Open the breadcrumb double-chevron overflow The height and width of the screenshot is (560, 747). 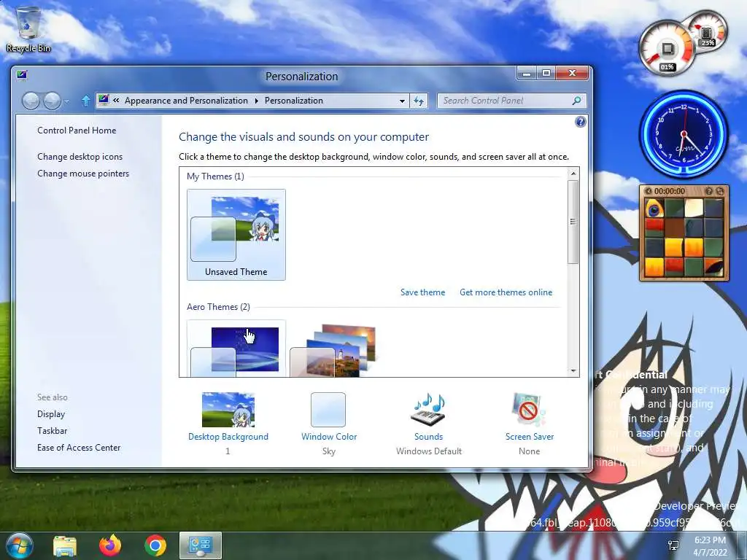tap(116, 101)
